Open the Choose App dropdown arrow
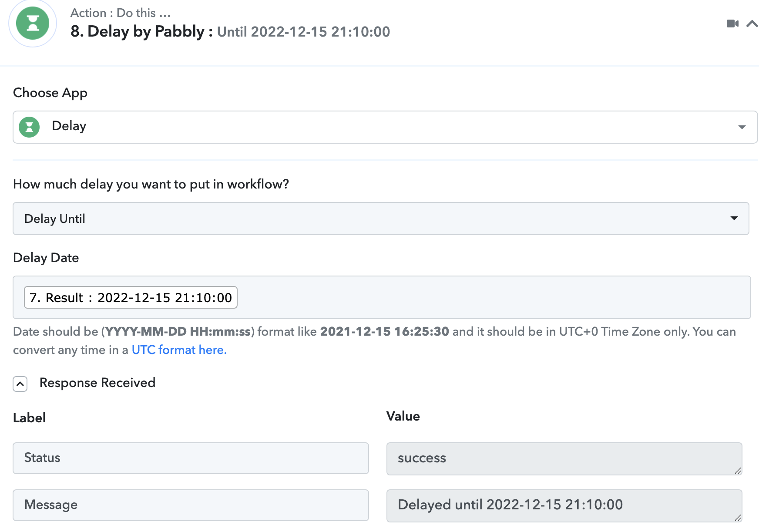759x532 pixels. click(x=742, y=127)
